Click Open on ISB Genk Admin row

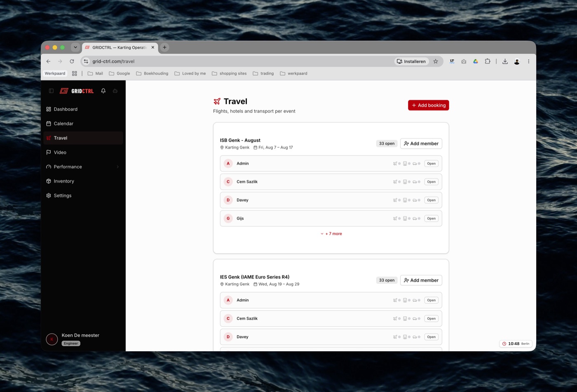click(431, 163)
